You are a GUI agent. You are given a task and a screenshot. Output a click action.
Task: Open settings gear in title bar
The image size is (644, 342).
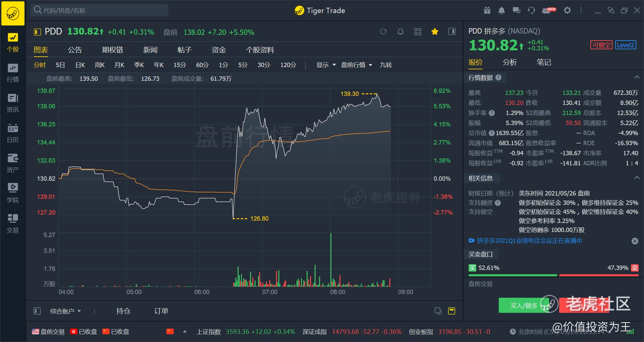(567, 10)
